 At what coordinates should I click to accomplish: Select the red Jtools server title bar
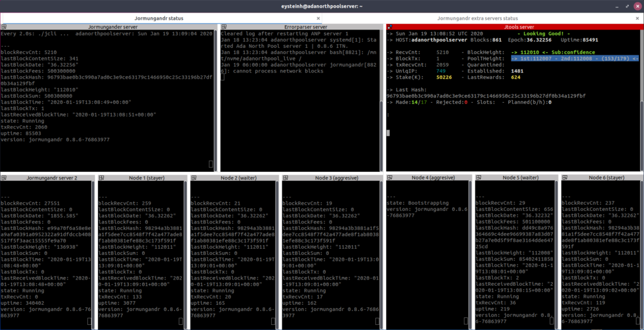point(514,26)
